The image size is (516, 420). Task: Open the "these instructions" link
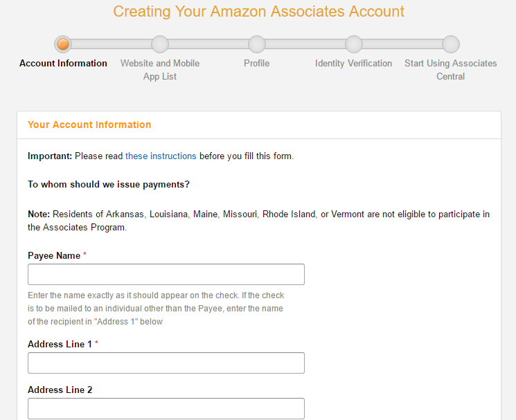161,156
